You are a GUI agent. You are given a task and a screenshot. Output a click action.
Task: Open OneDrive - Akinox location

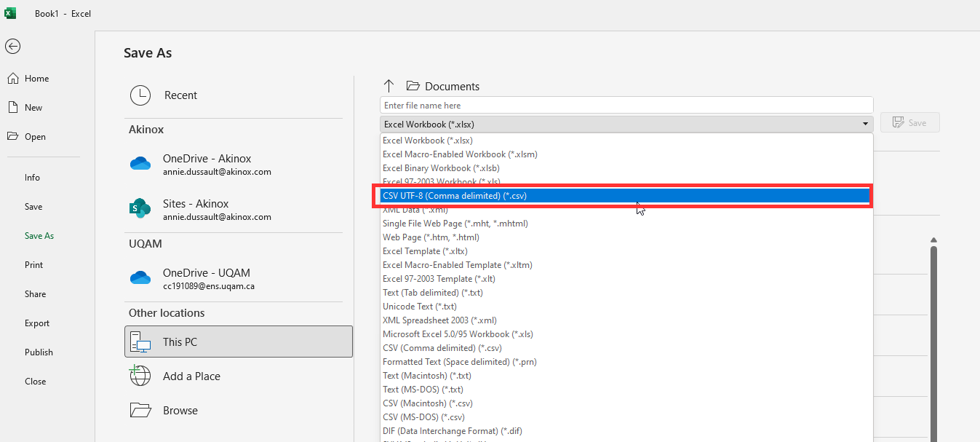[x=239, y=165]
